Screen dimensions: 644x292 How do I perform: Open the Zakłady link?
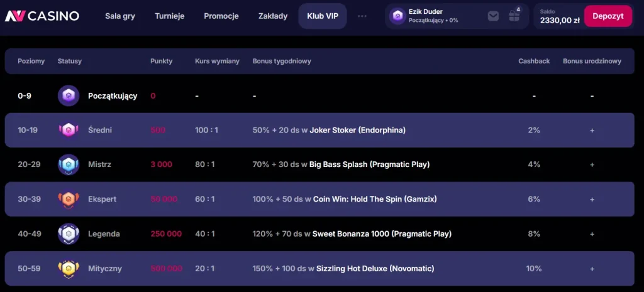(273, 16)
